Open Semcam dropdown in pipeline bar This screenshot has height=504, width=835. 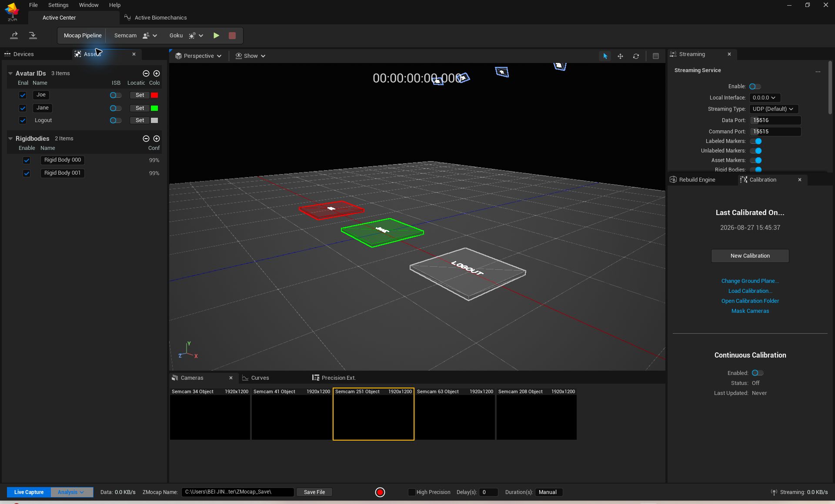pyautogui.click(x=136, y=36)
